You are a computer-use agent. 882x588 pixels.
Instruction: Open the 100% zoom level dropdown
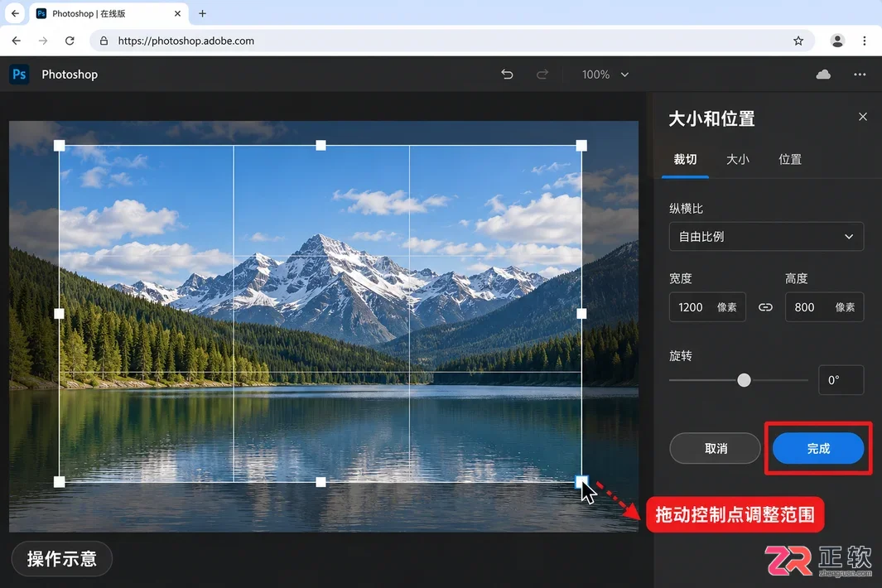point(605,75)
